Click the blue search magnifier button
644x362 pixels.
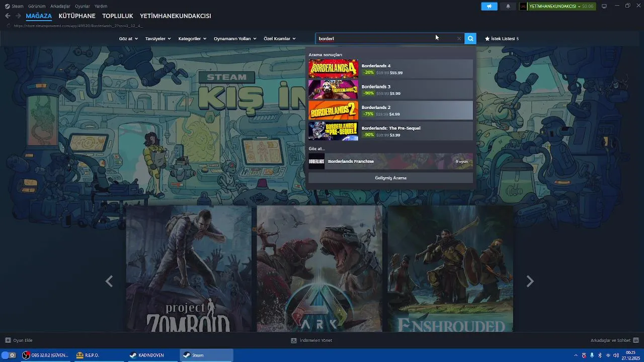[470, 38]
